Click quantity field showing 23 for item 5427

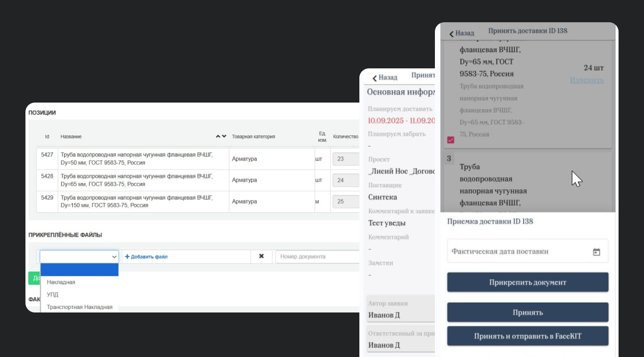[345, 159]
